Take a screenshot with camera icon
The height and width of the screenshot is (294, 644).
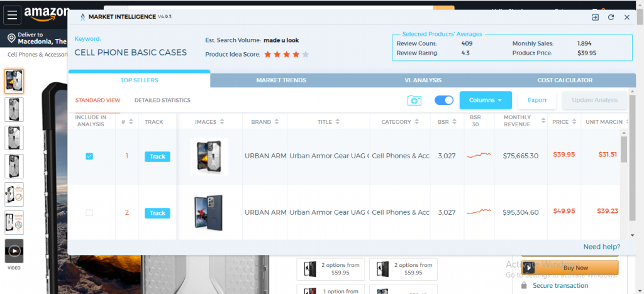pyautogui.click(x=414, y=101)
